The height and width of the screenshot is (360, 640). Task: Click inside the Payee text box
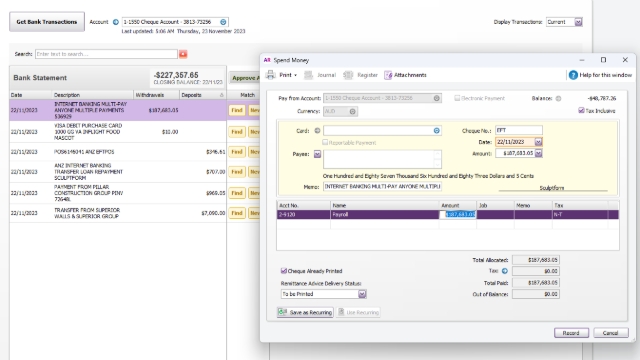(382, 159)
